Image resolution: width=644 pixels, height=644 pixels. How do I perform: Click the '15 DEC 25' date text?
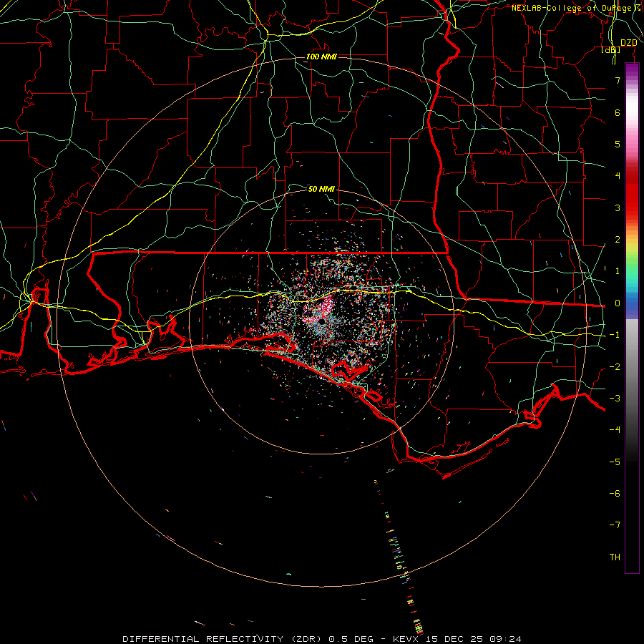[x=455, y=639]
